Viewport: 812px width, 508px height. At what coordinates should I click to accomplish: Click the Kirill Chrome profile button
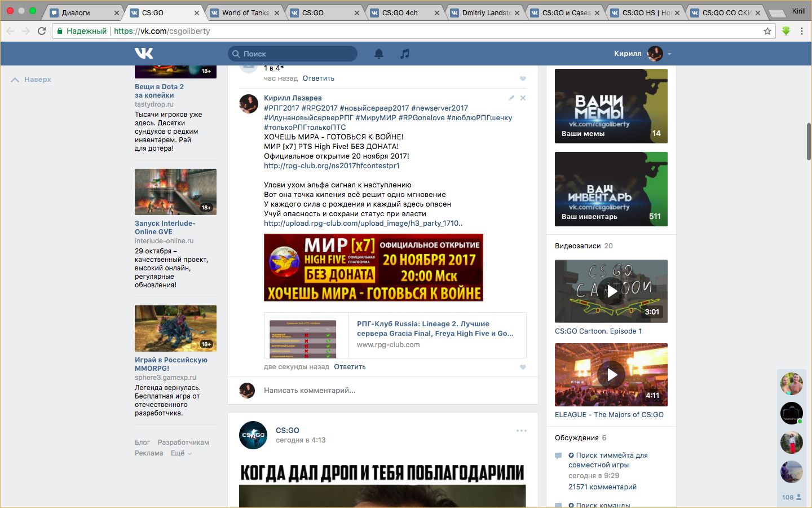tap(798, 11)
